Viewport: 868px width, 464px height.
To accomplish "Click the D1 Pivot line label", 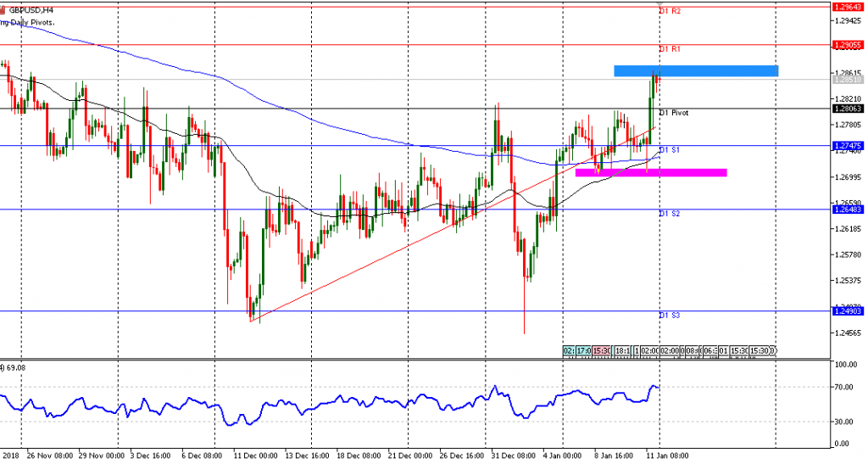I will click(674, 113).
